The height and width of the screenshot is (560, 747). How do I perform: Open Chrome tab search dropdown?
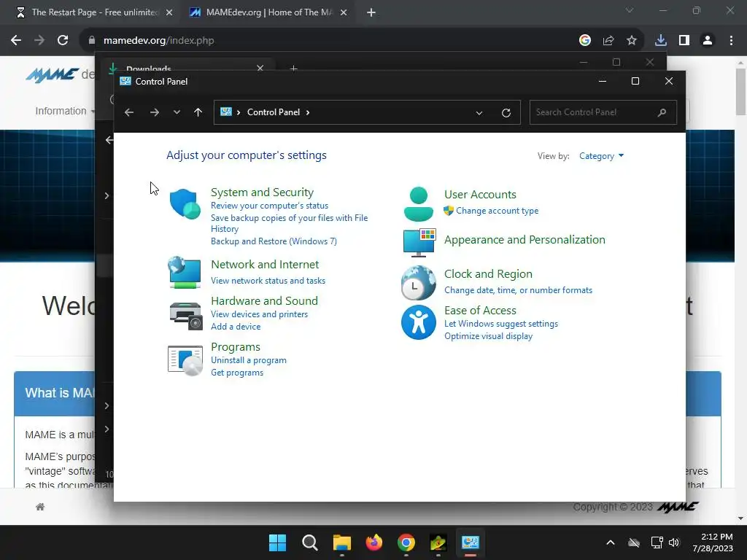(630, 10)
